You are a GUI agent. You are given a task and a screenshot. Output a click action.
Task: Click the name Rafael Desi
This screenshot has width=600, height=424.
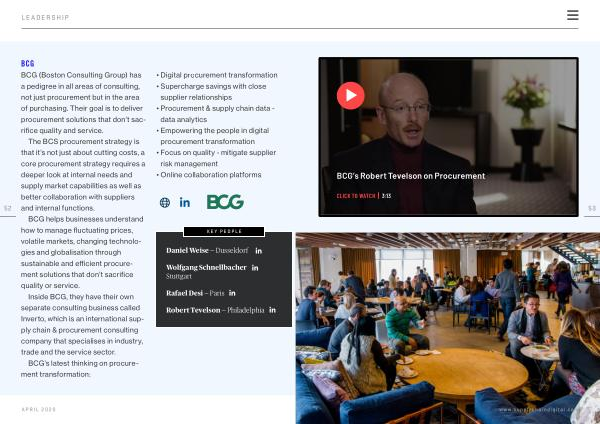coord(184,293)
